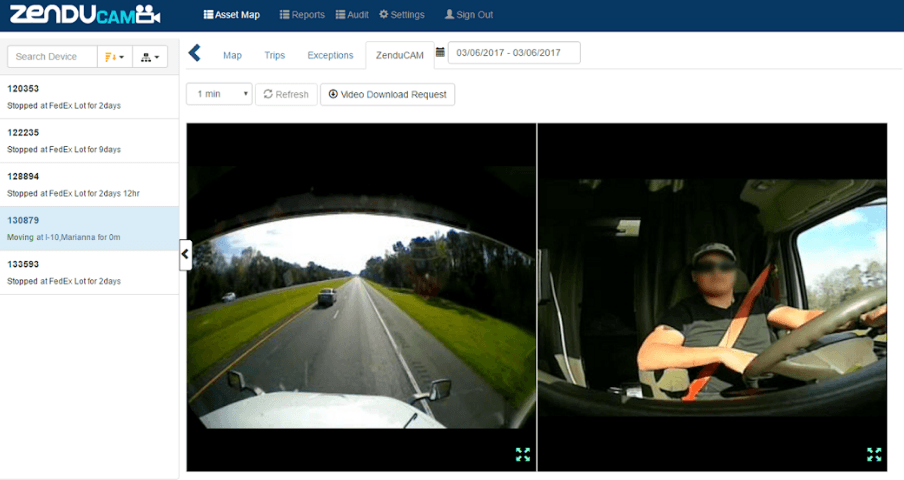
Task: Open the Settings menu
Action: tap(402, 15)
